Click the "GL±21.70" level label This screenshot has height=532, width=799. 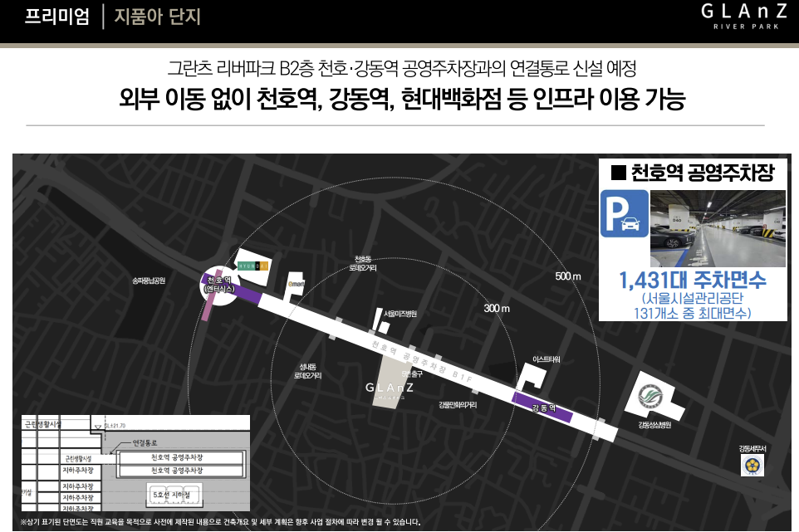pyautogui.click(x=115, y=426)
